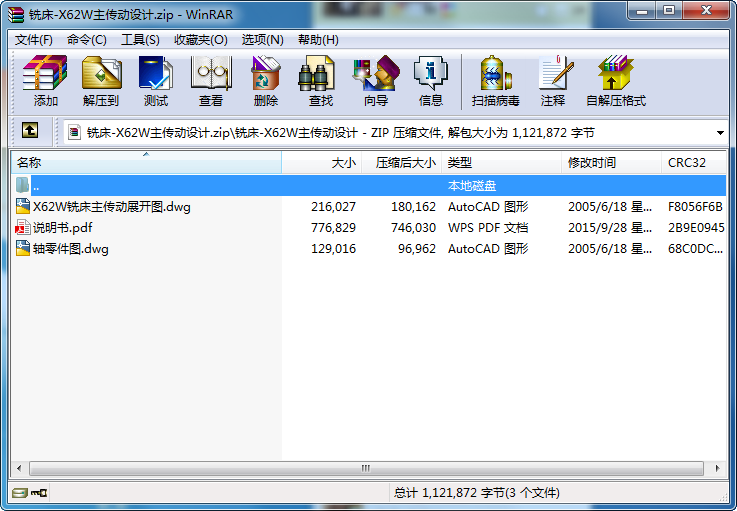Sort by Type (类型) column header
The width and height of the screenshot is (737, 511).
pyautogui.click(x=502, y=163)
